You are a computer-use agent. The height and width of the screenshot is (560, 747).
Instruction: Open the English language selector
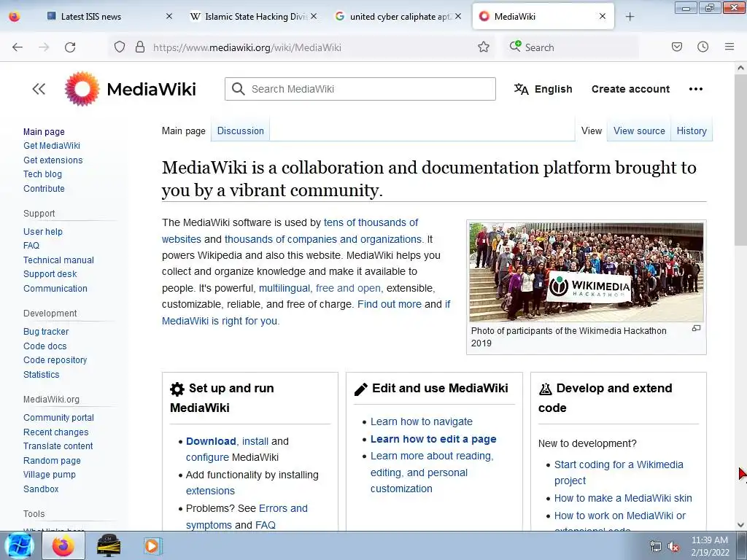click(x=543, y=89)
